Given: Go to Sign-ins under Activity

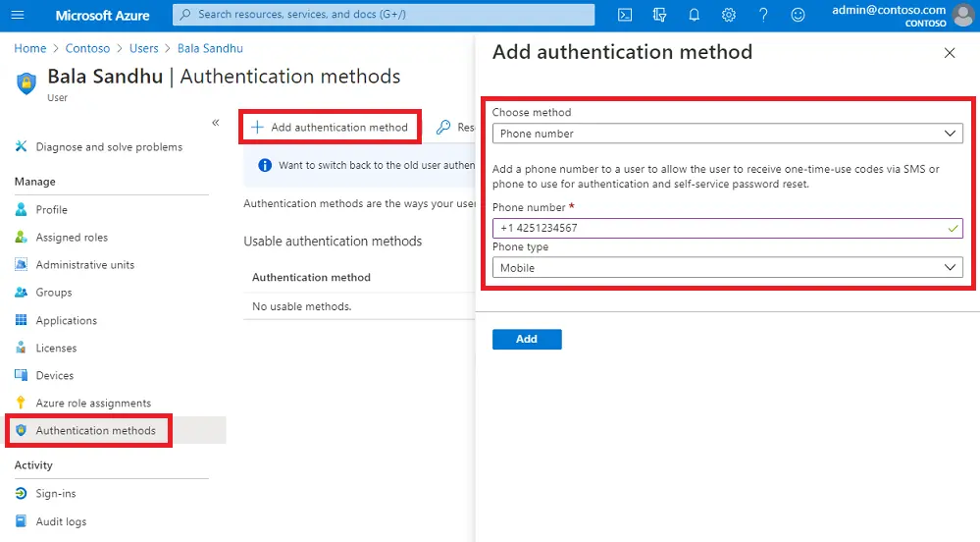Looking at the screenshot, I should pyautogui.click(x=56, y=493).
